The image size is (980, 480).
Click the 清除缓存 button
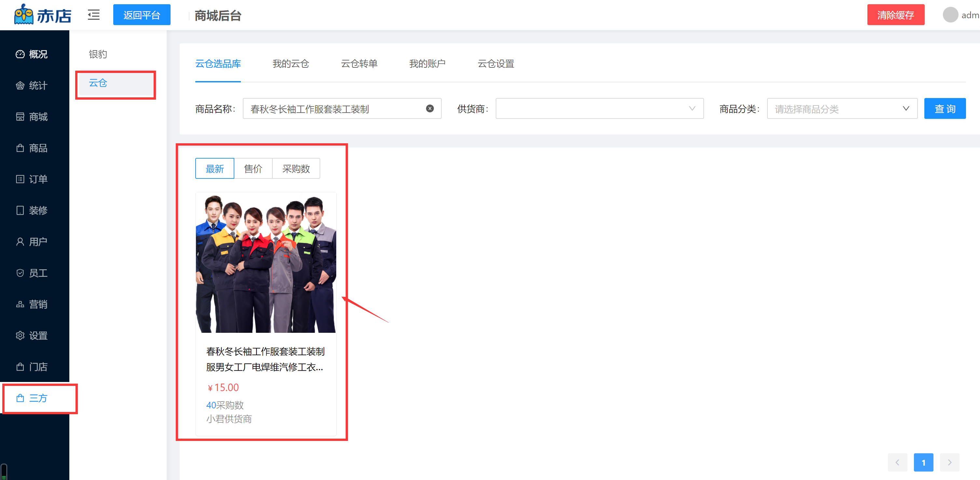896,15
